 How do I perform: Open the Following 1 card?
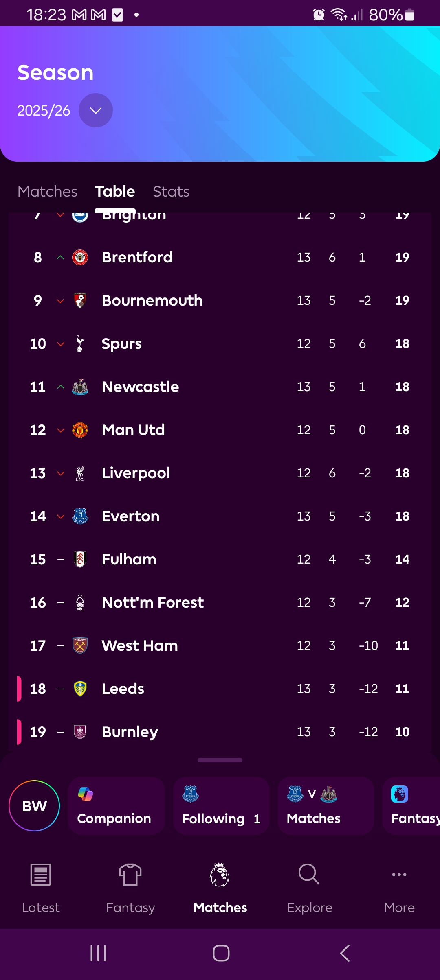tap(221, 806)
